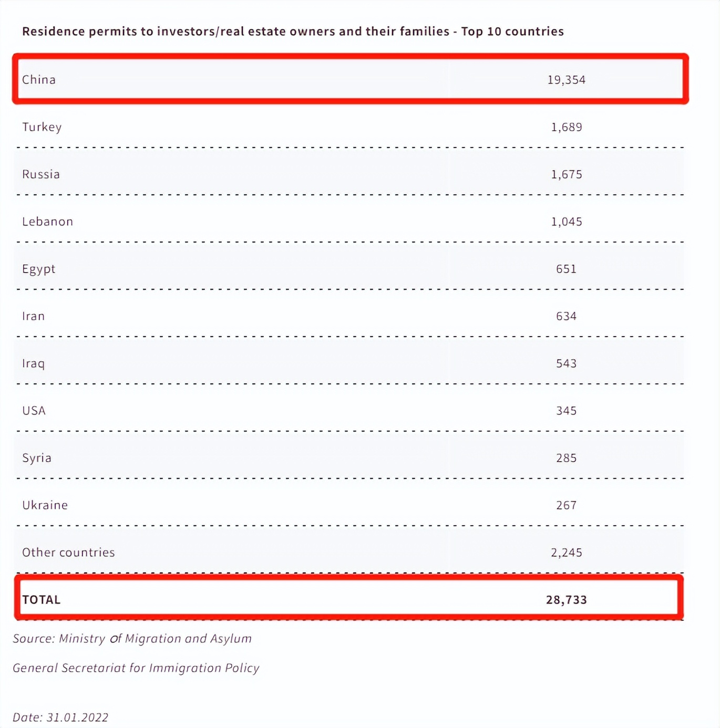Click the Other countries row label

point(68,553)
